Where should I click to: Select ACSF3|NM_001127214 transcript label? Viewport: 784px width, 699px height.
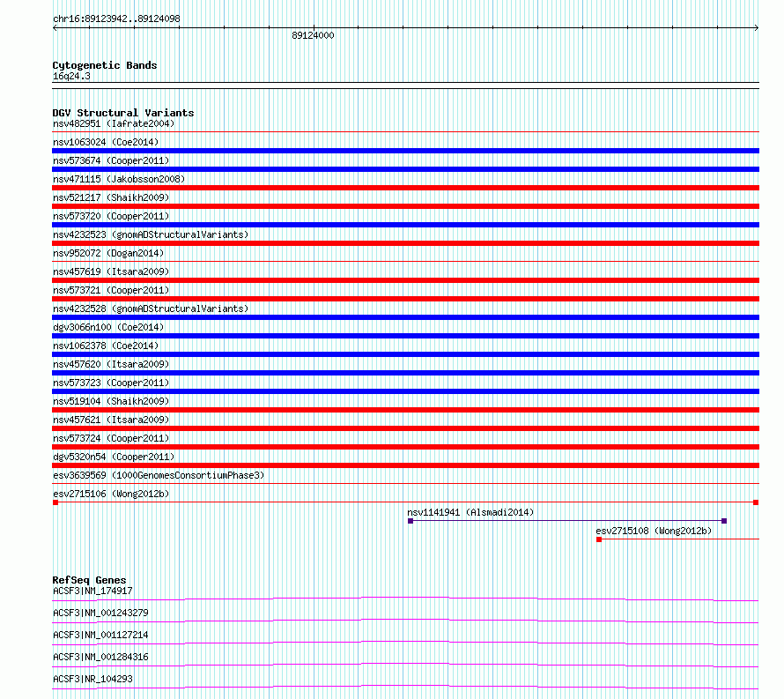tap(100, 635)
